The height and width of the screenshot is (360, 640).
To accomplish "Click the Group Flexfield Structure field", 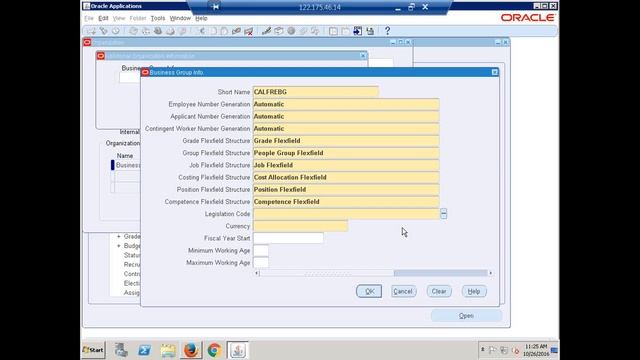I will point(346,153).
